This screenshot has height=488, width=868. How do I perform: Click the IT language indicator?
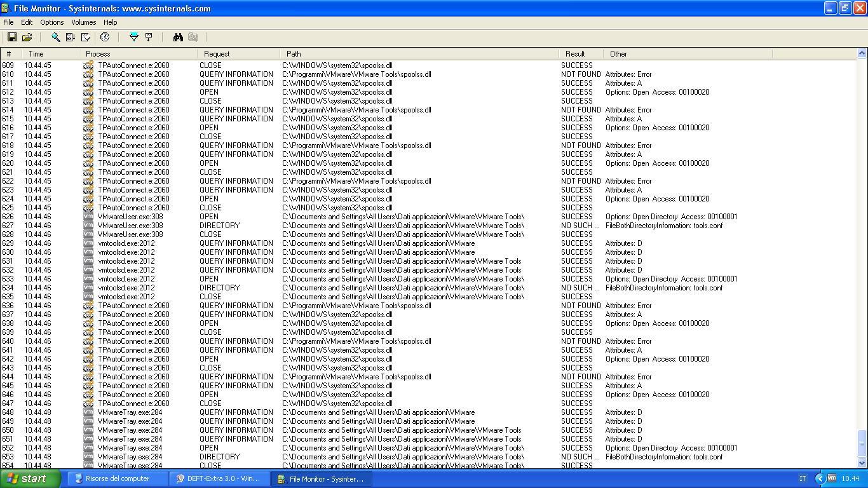coord(803,478)
